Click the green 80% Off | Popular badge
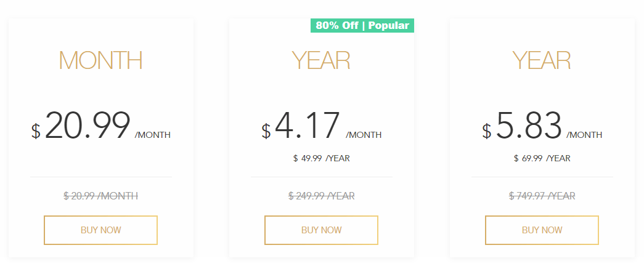This screenshot has width=644, height=277. (x=362, y=25)
